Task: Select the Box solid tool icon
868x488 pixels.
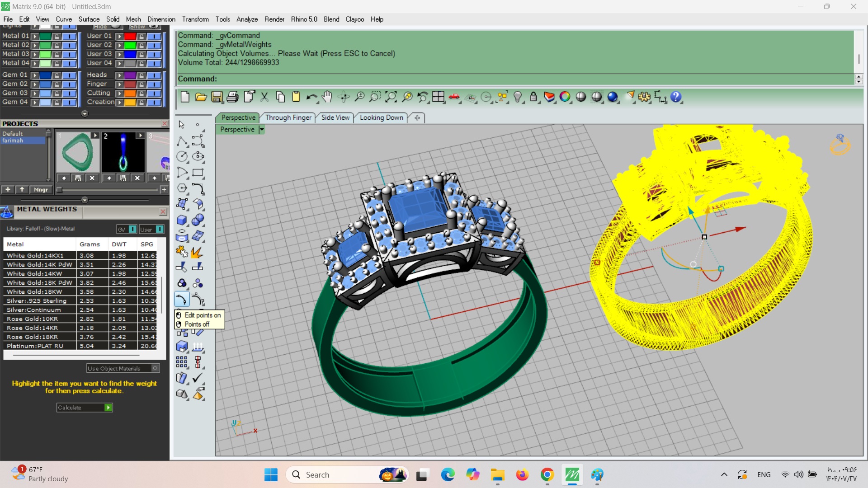Action: (182, 220)
